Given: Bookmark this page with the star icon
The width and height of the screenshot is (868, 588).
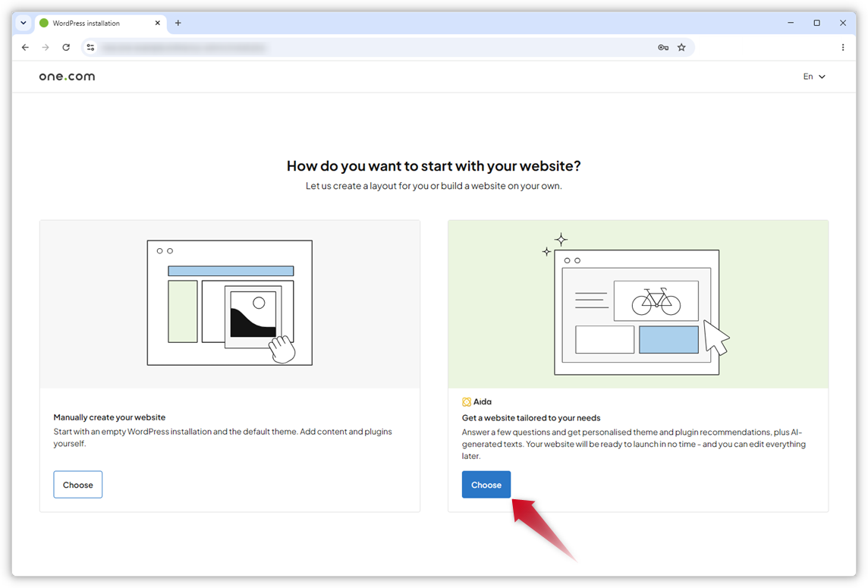Looking at the screenshot, I should pyautogui.click(x=681, y=48).
